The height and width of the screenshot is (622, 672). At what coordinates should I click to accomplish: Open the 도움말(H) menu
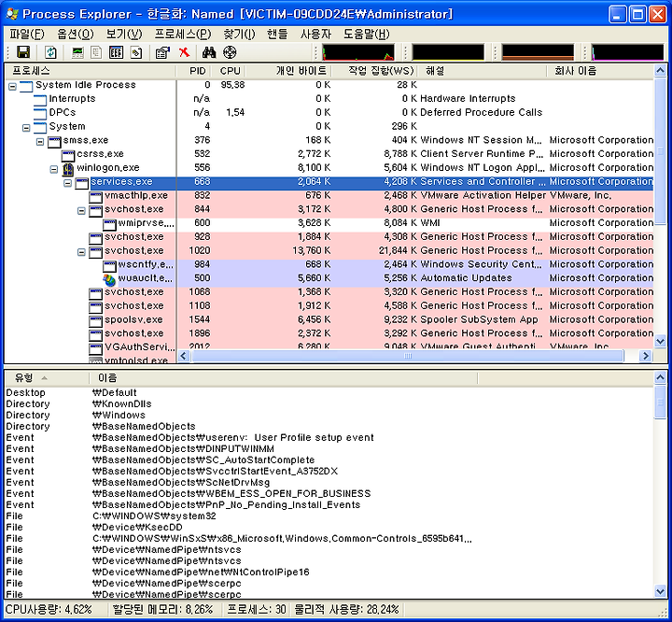367,34
